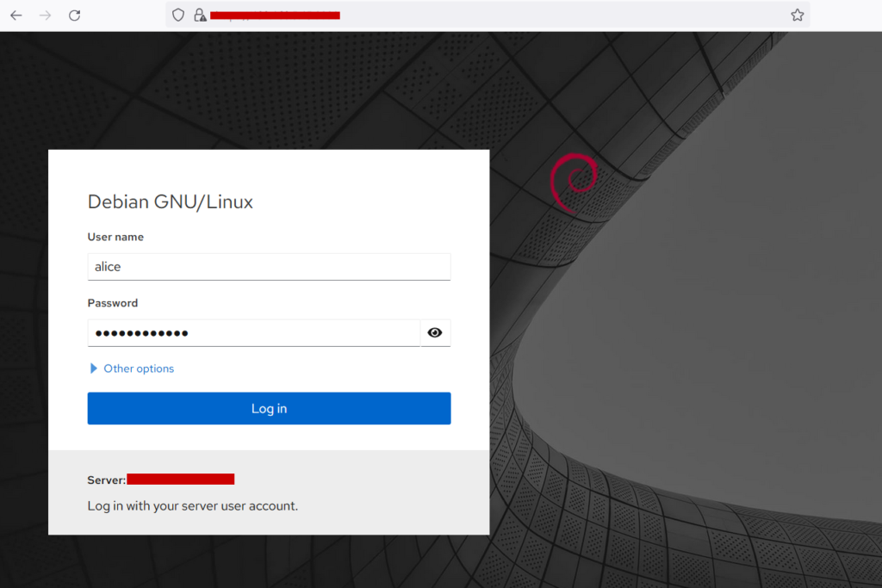The image size is (882, 588).
Task: Click the Debian swirl logo
Action: coord(573,183)
